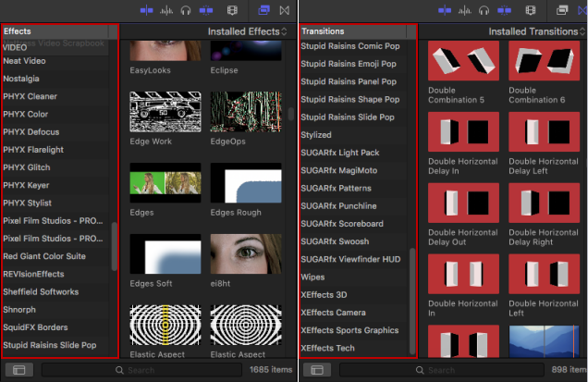Select Nostalgia effects category

(x=55, y=79)
